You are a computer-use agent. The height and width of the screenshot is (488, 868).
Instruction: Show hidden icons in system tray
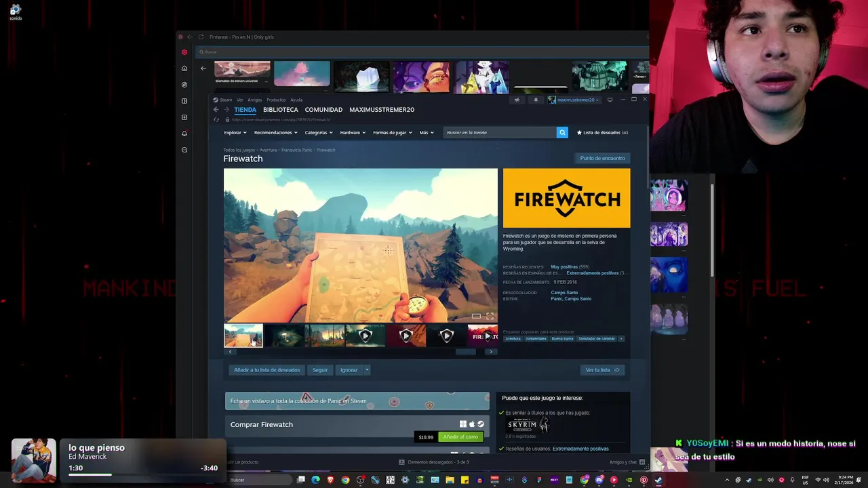pyautogui.click(x=728, y=480)
